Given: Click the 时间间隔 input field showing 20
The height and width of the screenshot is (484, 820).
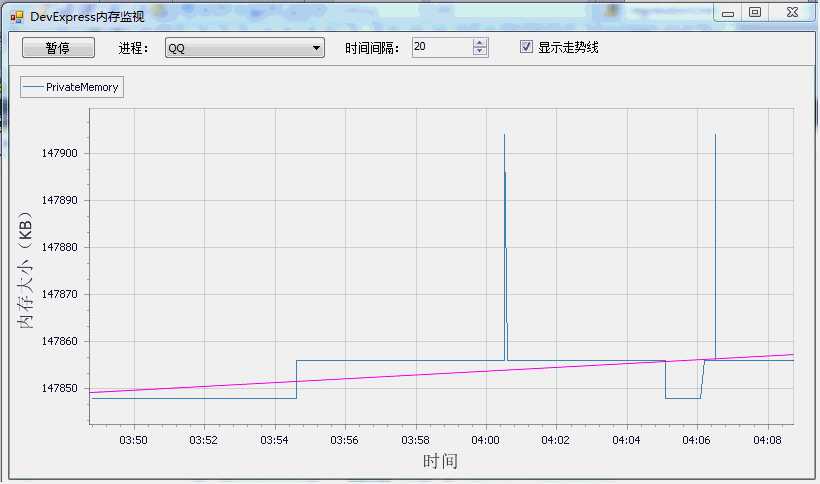Looking at the screenshot, I should (x=442, y=47).
